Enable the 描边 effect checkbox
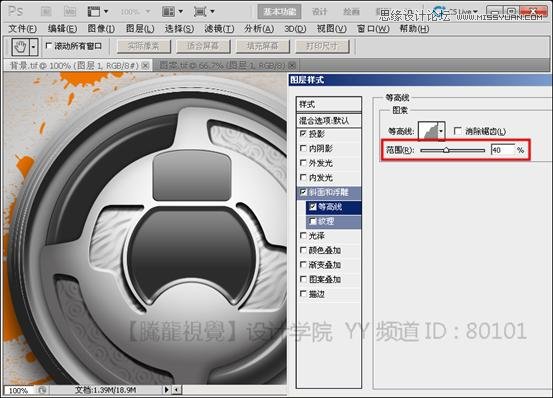Image resolution: width=553 pixels, height=398 pixels. pyautogui.click(x=303, y=293)
